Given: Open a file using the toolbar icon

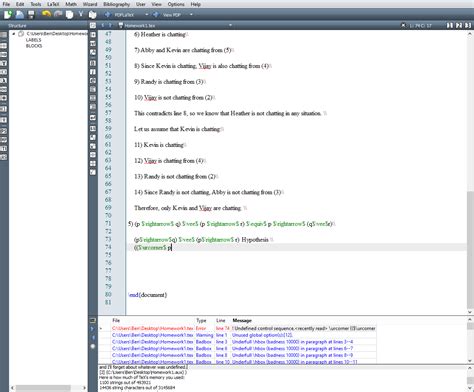Looking at the screenshot, I should [20, 14].
